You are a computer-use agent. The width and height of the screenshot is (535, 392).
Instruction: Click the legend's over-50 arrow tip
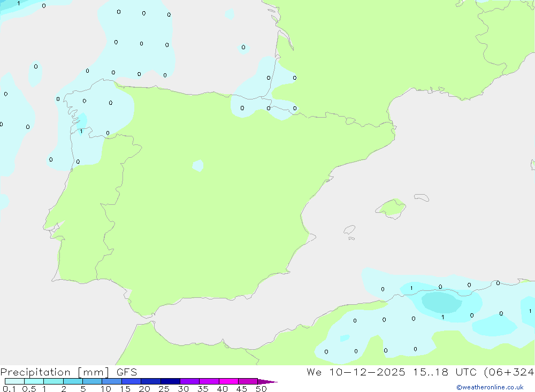coord(267,382)
